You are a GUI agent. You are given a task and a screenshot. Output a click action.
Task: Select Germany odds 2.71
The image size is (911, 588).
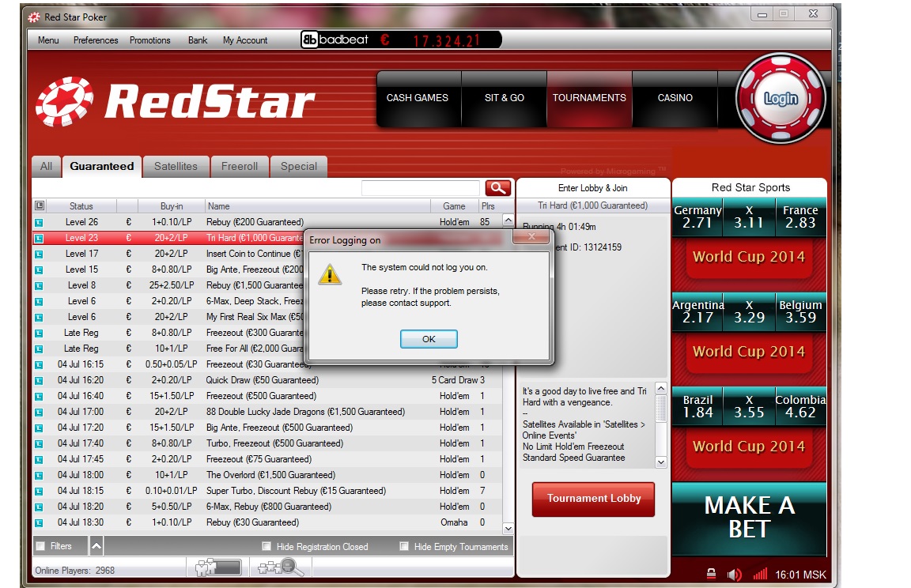[x=697, y=217]
